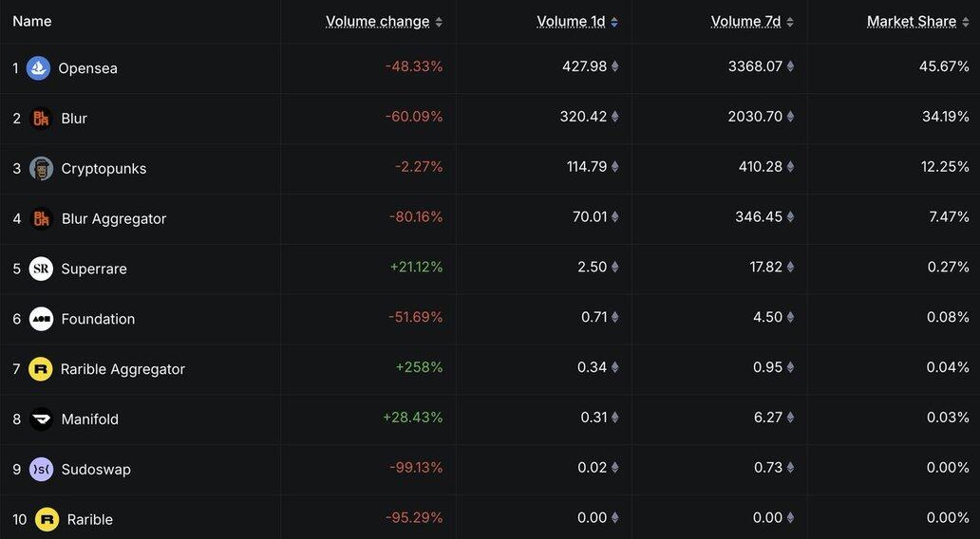Click the Superrare SR logo icon
This screenshot has height=539, width=980.
pos(41,269)
